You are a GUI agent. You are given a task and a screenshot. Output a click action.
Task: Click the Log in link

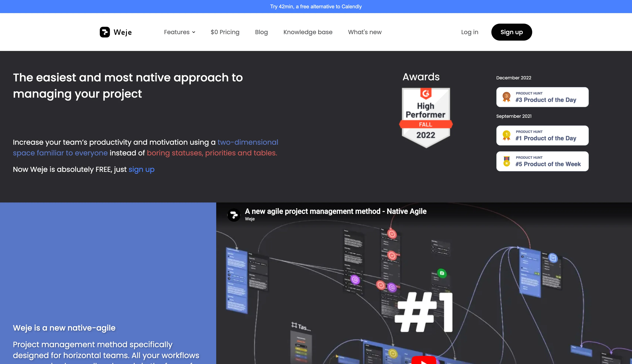pyautogui.click(x=469, y=32)
